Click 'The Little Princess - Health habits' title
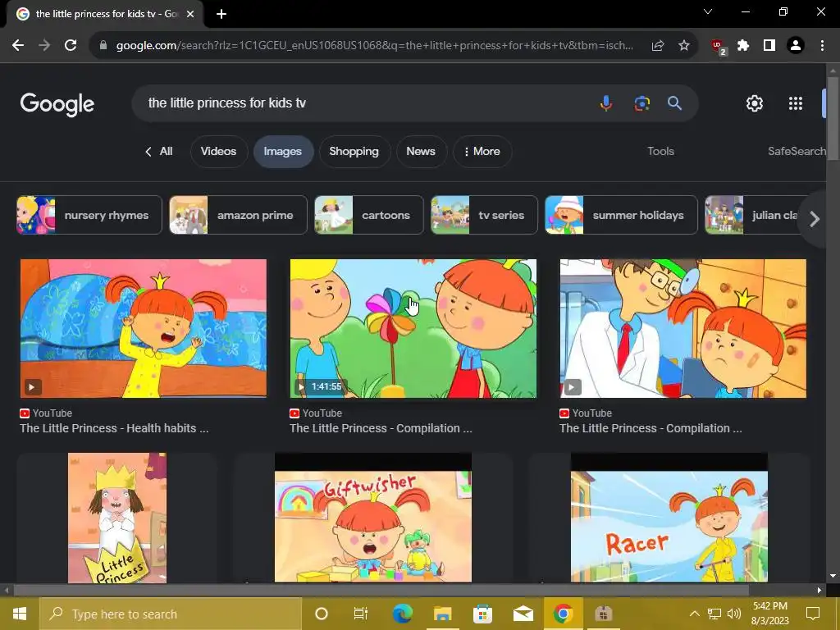This screenshot has height=630, width=840. (114, 428)
